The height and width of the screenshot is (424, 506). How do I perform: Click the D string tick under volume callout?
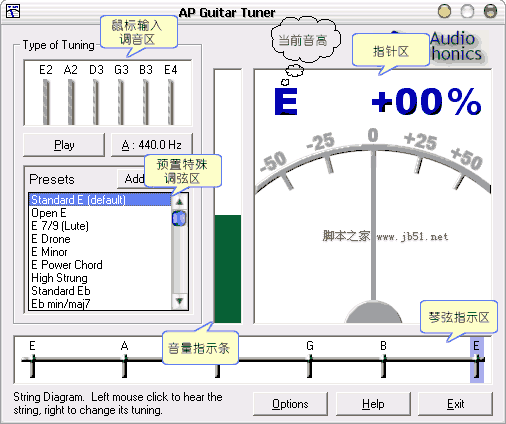pos(218,371)
